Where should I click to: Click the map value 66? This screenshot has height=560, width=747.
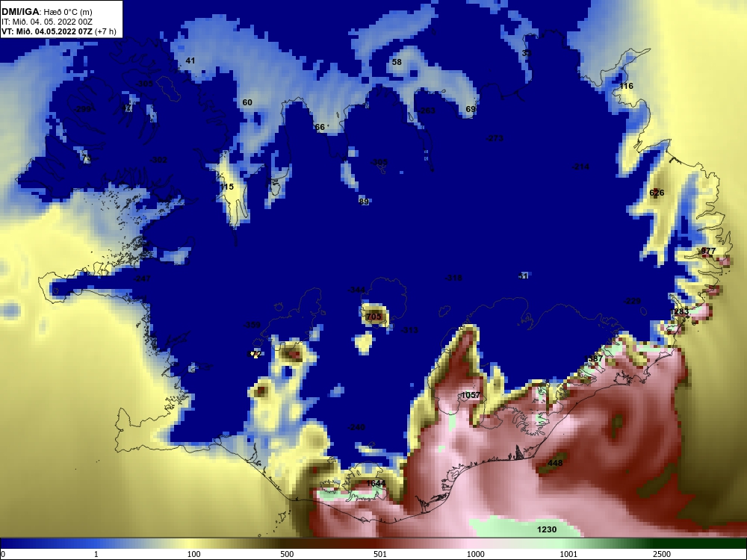tap(320, 127)
